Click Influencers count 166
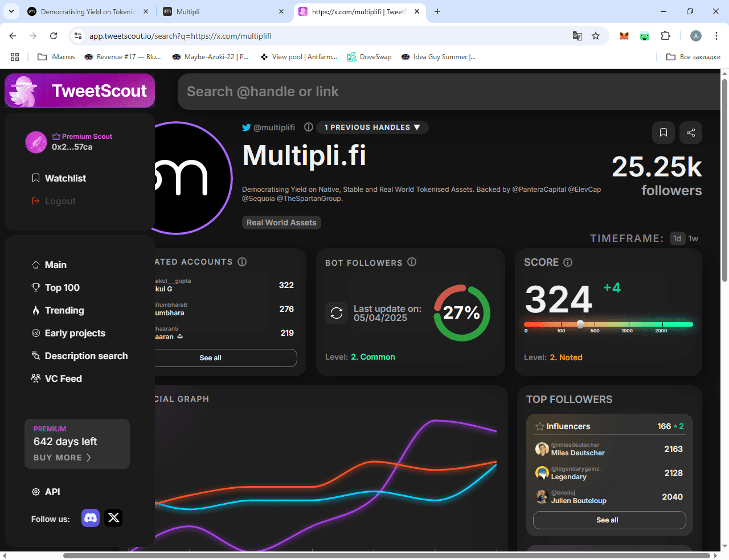 tap(664, 426)
